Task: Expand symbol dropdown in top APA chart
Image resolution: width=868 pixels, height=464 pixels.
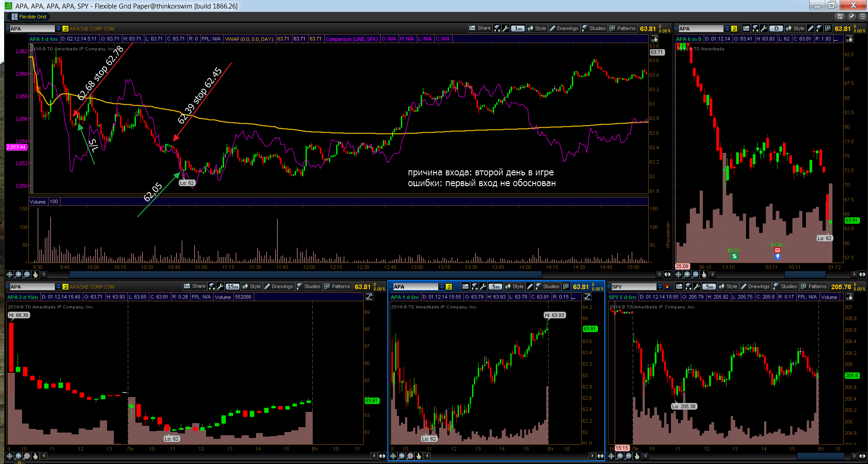Action: (58, 28)
